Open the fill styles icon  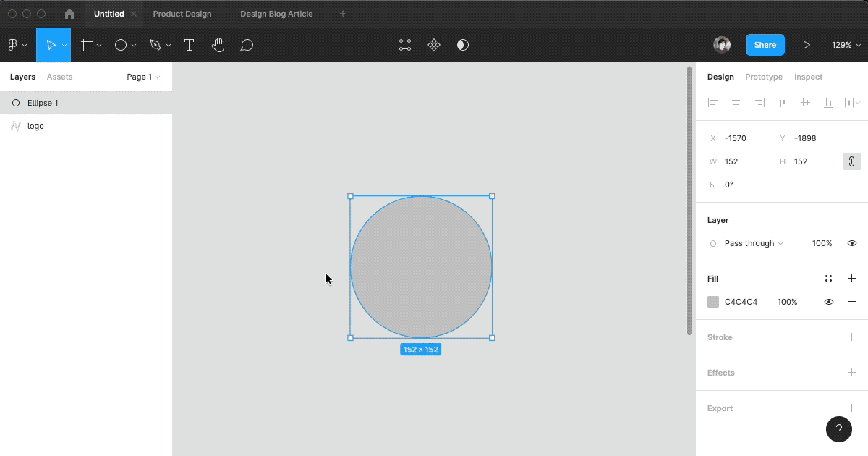pyautogui.click(x=828, y=279)
